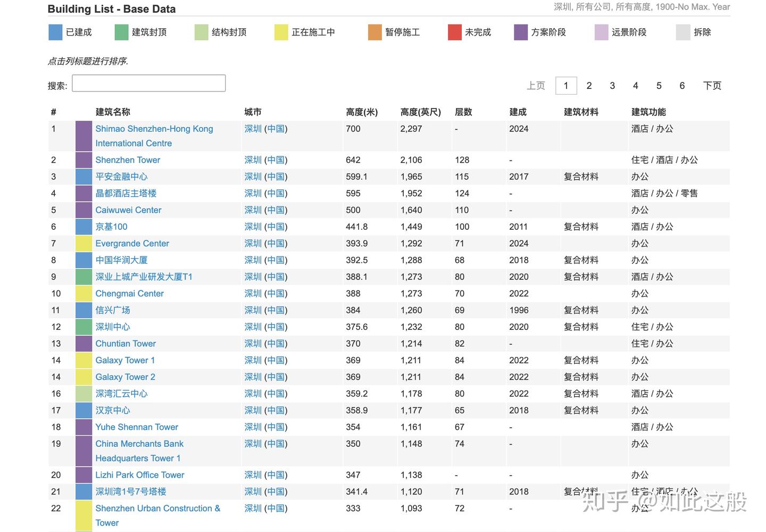Click 深圳 city link in 汉京中心 row
Viewport: 766px width, 532px height.
coord(253,411)
